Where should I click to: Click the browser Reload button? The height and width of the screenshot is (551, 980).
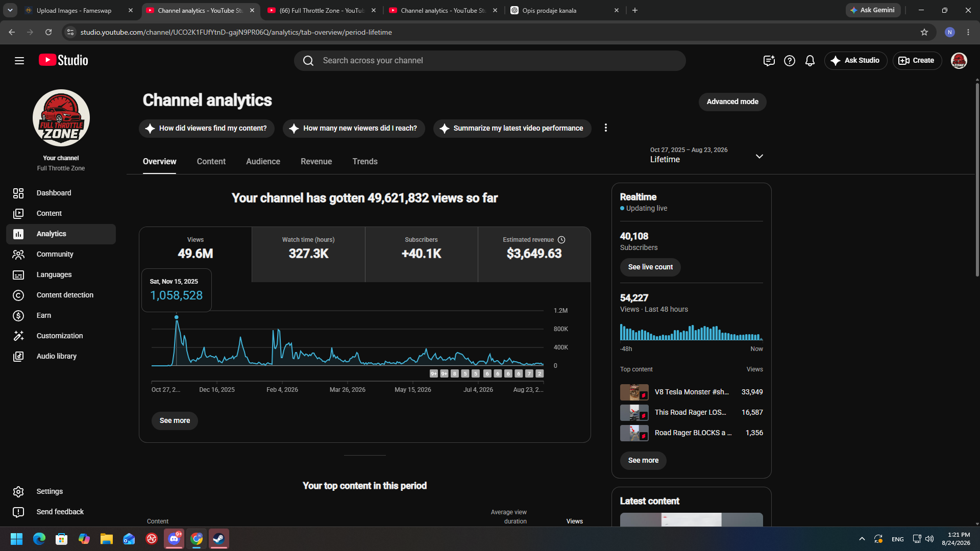coord(48,32)
